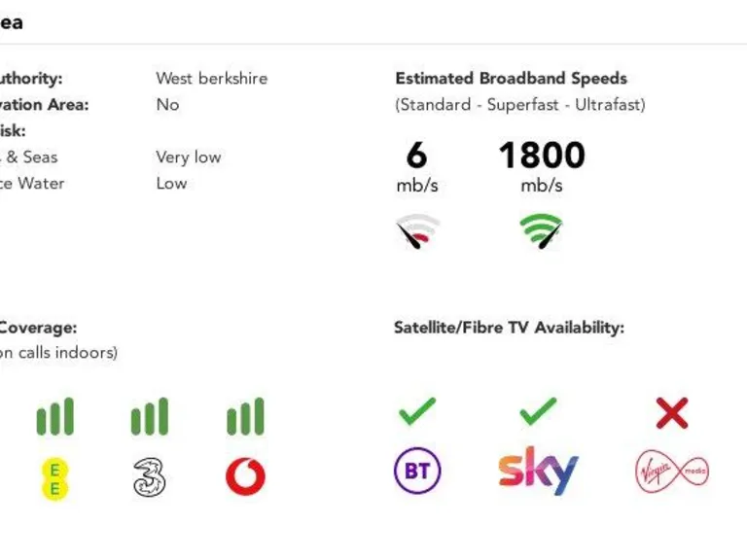Click signal bars above Three logo

(x=150, y=416)
